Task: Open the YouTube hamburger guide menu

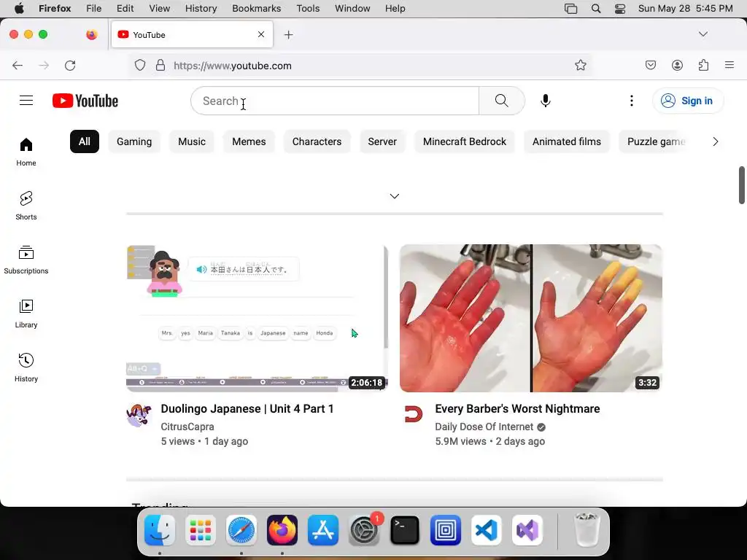Action: pyautogui.click(x=26, y=101)
